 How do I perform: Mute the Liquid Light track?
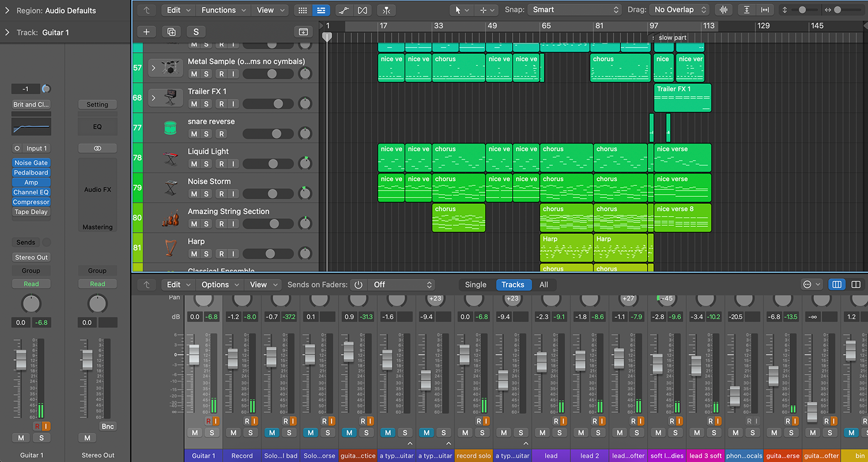[194, 164]
